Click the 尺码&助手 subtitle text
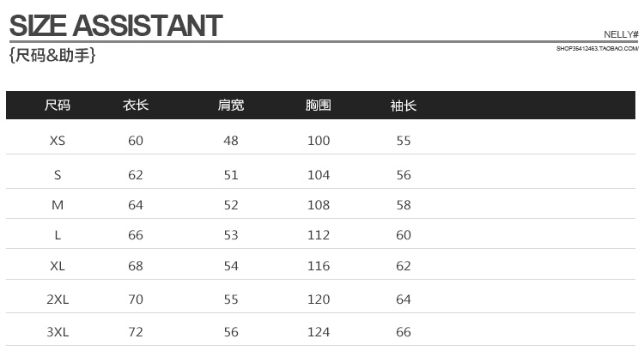The width and height of the screenshot is (644, 357). tap(52, 55)
